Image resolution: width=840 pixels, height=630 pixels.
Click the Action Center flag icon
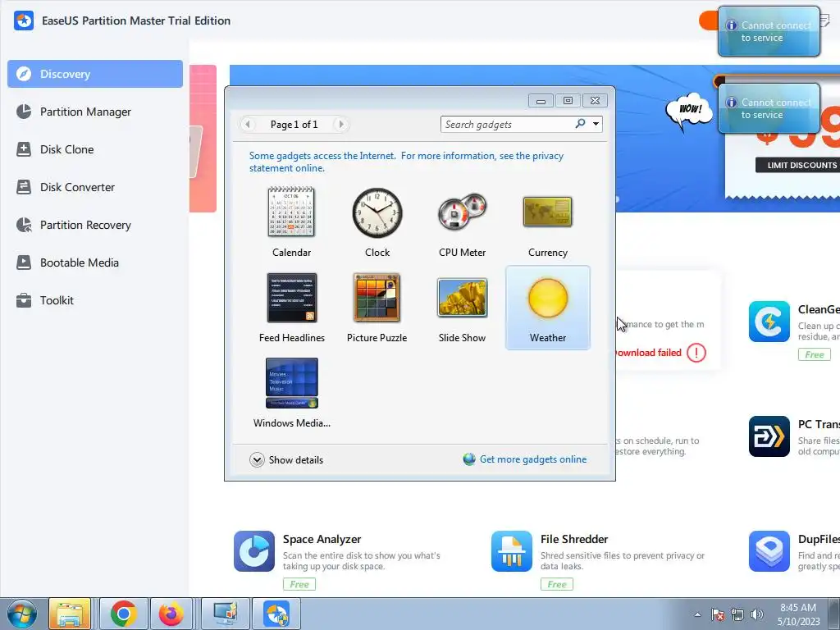click(x=717, y=614)
